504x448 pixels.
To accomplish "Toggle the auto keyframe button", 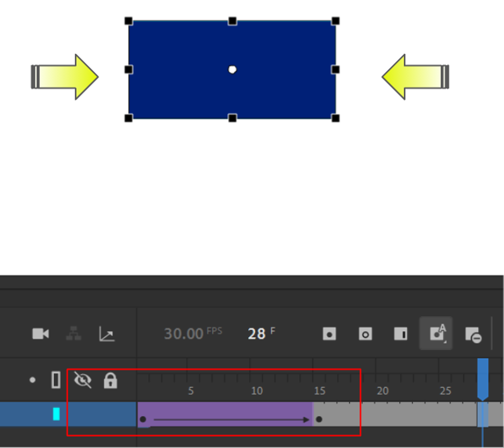I will [x=436, y=333].
